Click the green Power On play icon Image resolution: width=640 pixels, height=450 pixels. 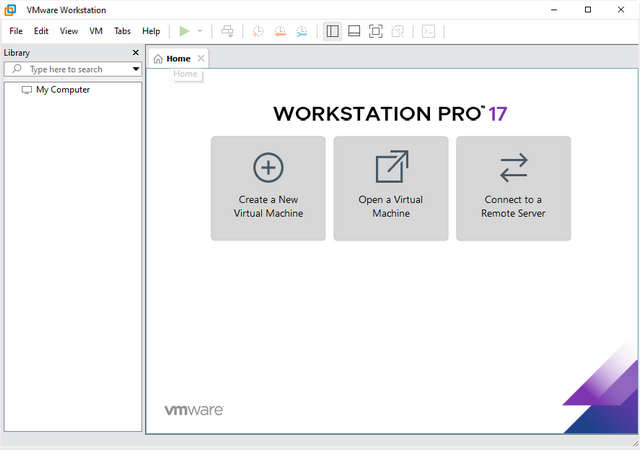pos(184,31)
